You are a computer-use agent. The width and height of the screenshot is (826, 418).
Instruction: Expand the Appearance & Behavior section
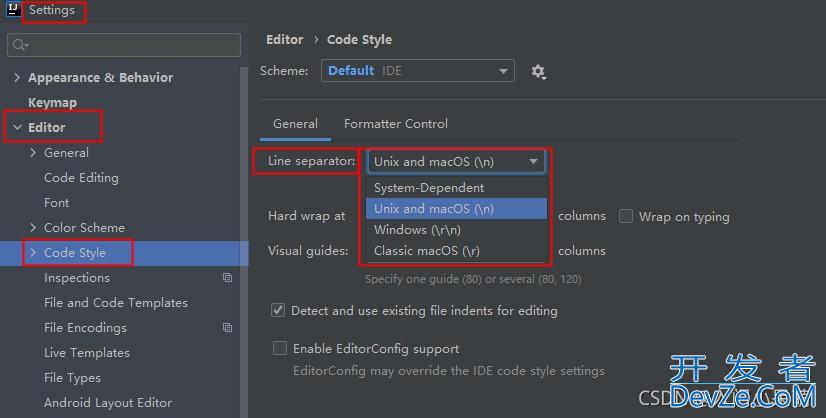coord(17,78)
